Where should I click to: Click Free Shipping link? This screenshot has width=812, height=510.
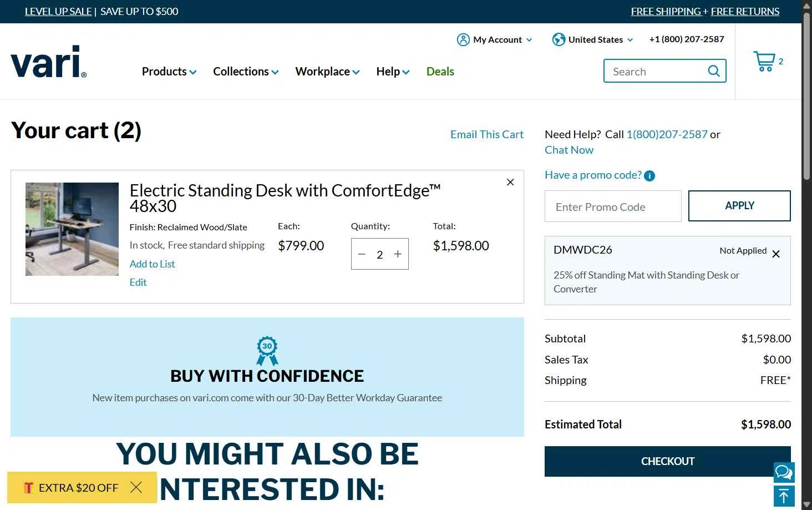666,12
